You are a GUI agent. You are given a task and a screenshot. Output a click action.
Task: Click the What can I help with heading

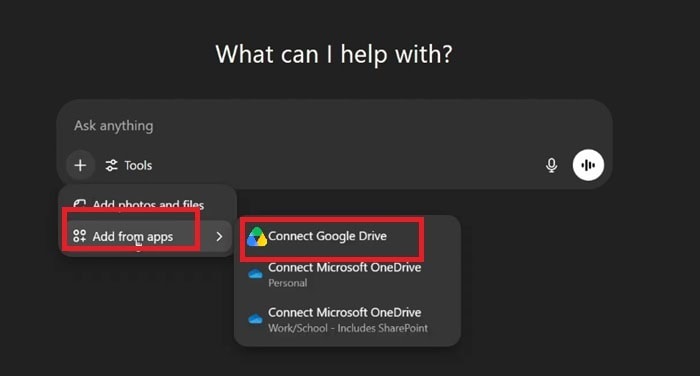click(x=334, y=54)
